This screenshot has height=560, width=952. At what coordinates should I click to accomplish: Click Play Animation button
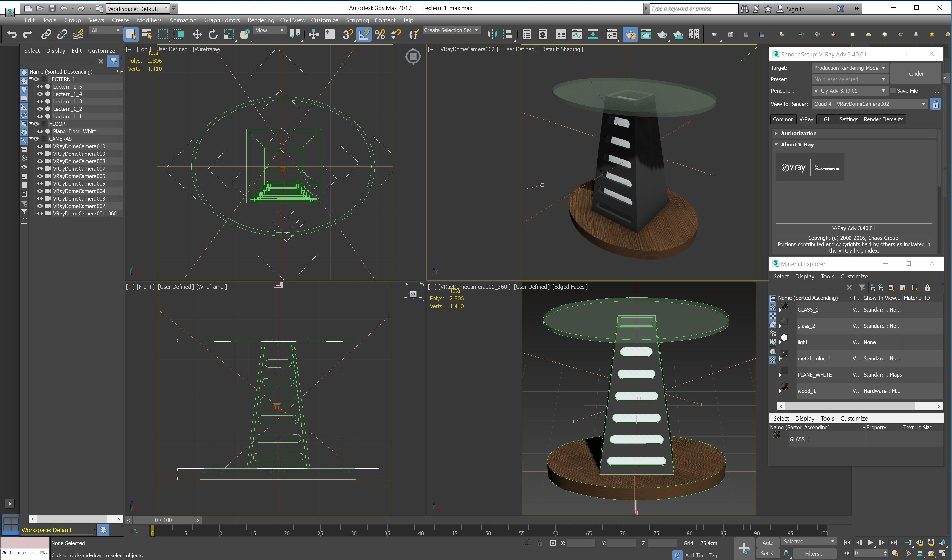click(x=870, y=542)
